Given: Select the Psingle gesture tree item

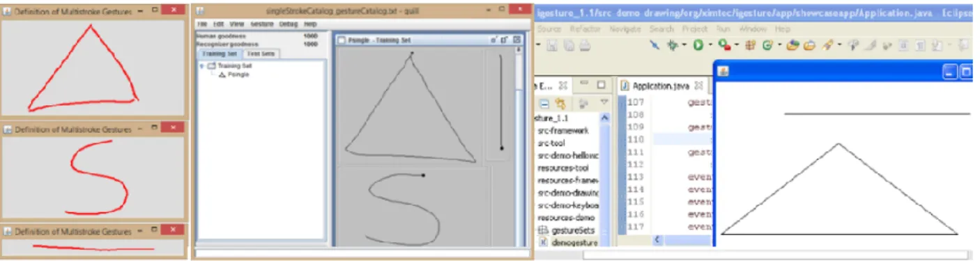Looking at the screenshot, I should coord(234,74).
